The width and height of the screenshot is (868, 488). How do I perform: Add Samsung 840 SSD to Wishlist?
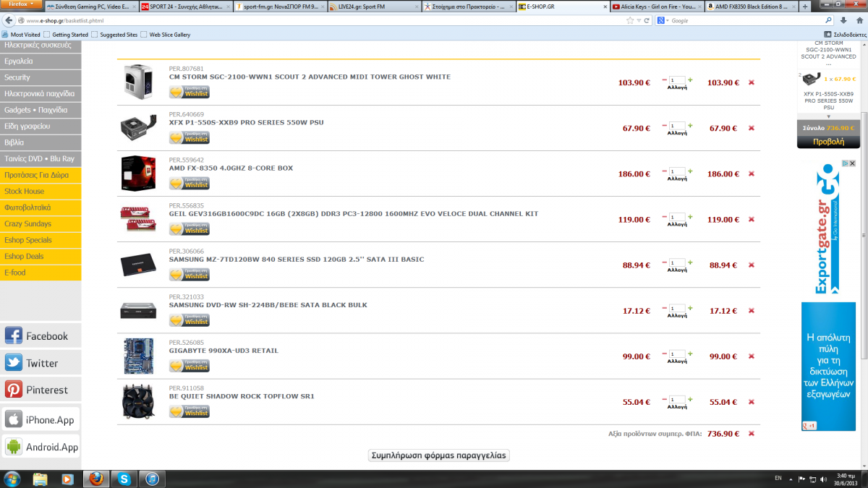click(x=190, y=275)
